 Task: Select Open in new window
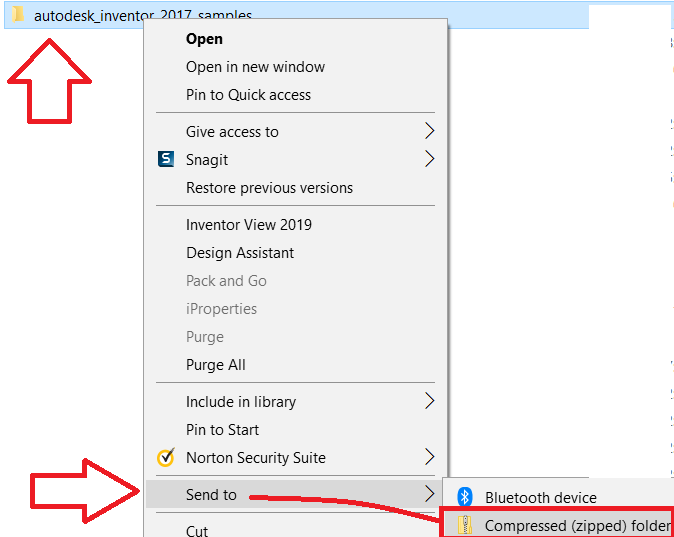tap(255, 67)
